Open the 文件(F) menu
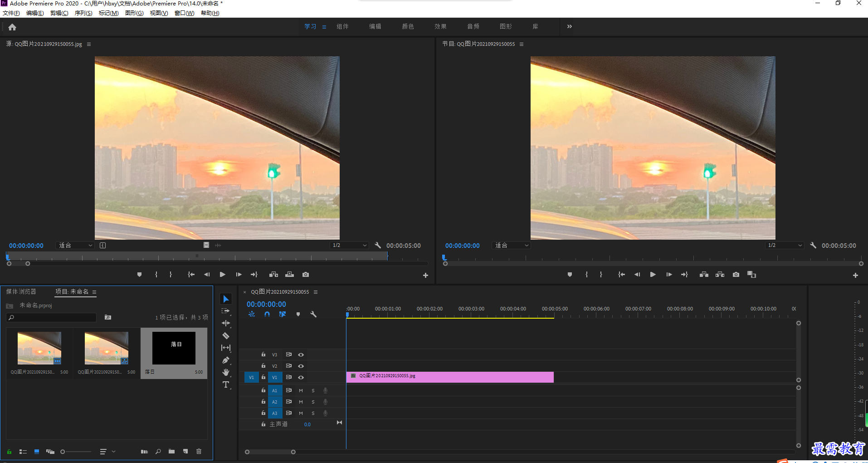 click(x=11, y=13)
